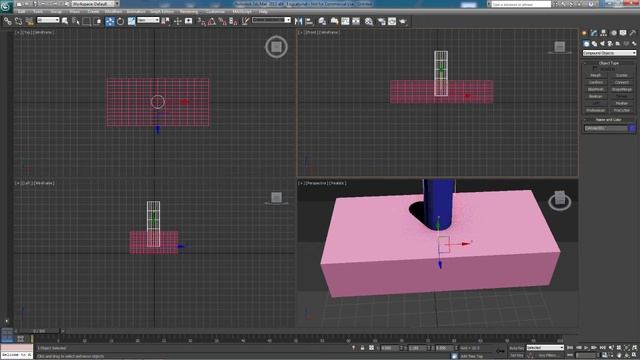Open the Modifiers menu

[x=113, y=12]
